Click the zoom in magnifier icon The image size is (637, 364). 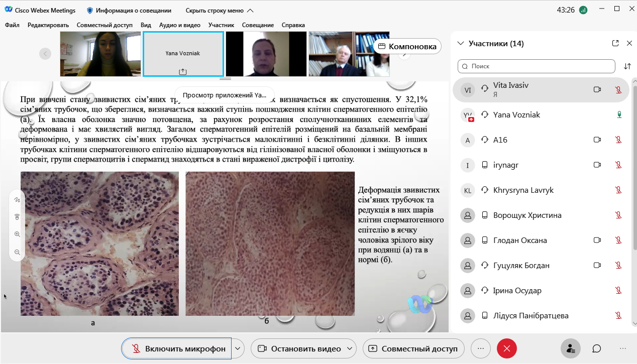pos(17,234)
